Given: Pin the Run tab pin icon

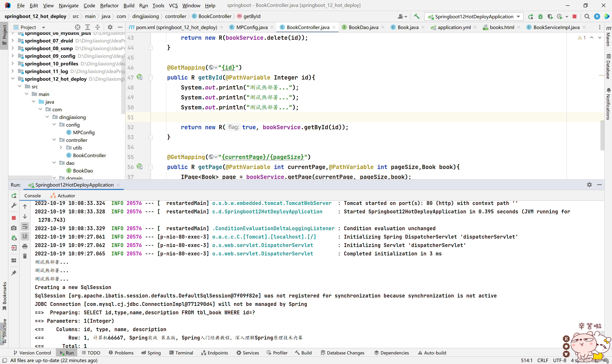Looking at the screenshot, I should pos(14,273).
